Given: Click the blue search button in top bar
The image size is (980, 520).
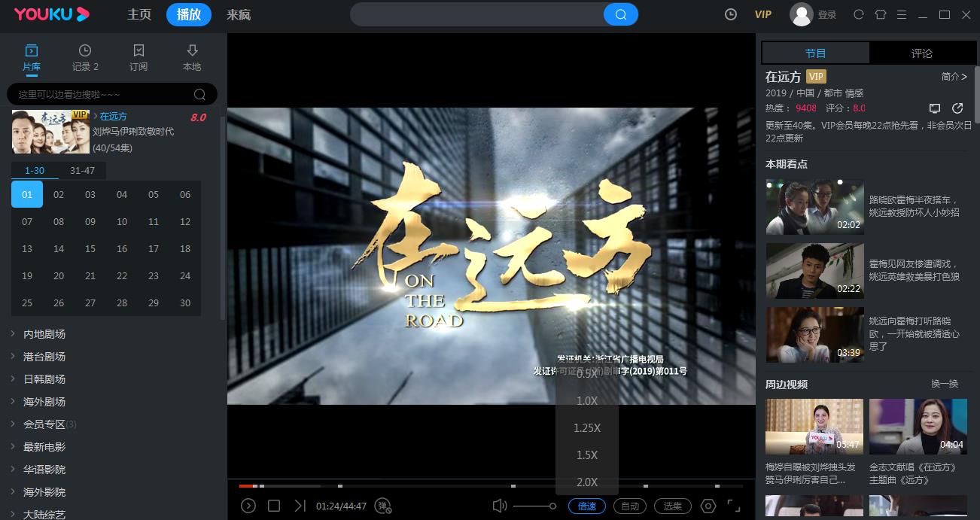Looking at the screenshot, I should click(621, 14).
